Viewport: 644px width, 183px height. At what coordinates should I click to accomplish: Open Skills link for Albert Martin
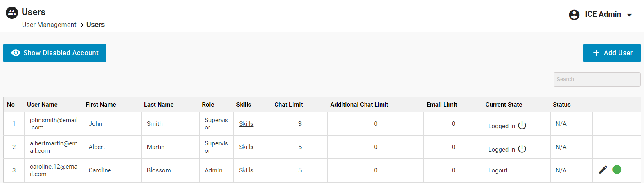click(x=246, y=147)
